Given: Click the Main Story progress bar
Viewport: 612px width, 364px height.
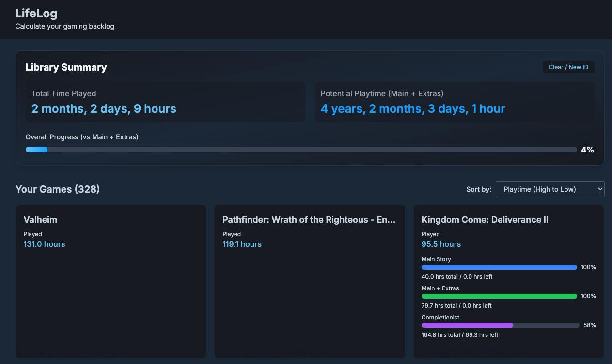Looking at the screenshot, I should tap(499, 267).
